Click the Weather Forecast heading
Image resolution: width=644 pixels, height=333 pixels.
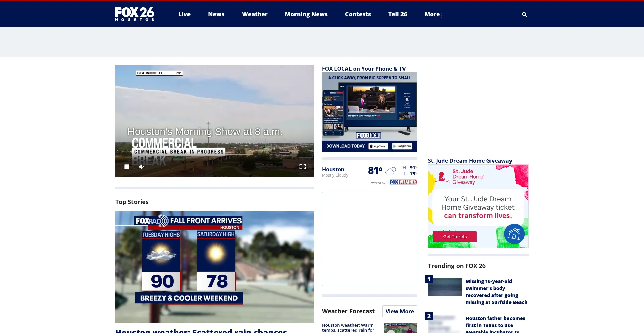pyautogui.click(x=348, y=311)
